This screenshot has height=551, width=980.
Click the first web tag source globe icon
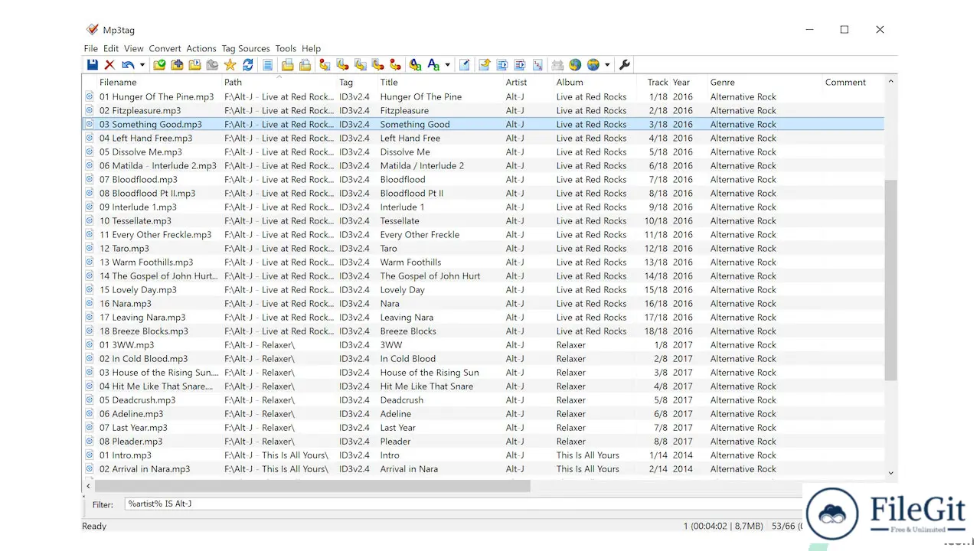coord(575,65)
